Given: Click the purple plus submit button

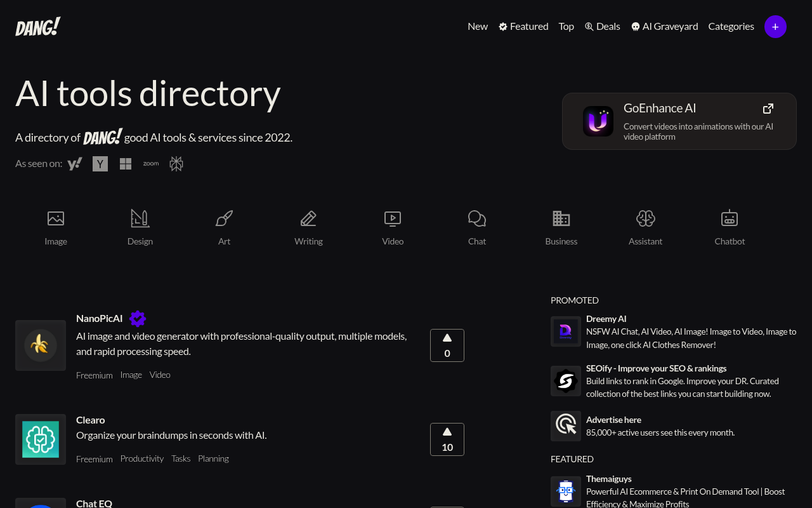Looking at the screenshot, I should [x=775, y=27].
